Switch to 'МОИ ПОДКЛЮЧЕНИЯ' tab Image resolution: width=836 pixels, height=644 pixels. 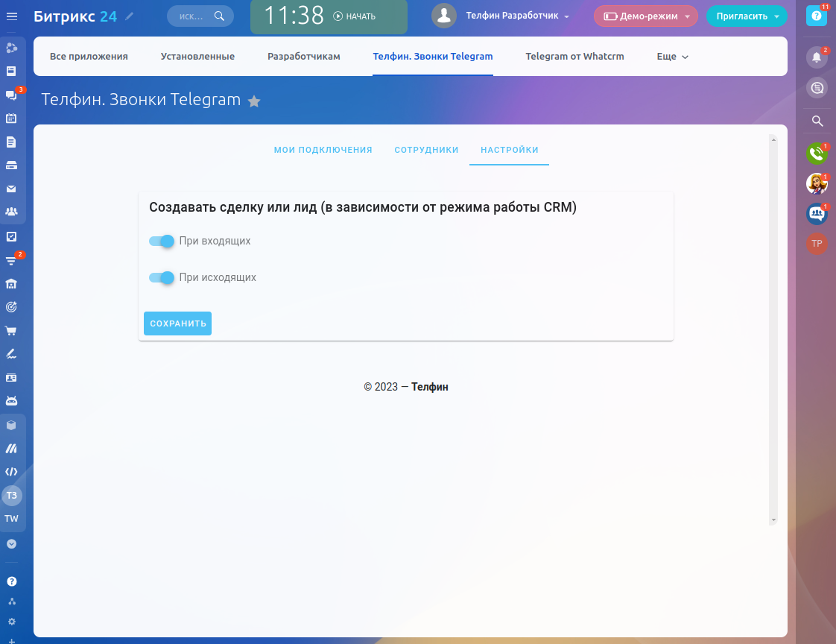(x=323, y=150)
